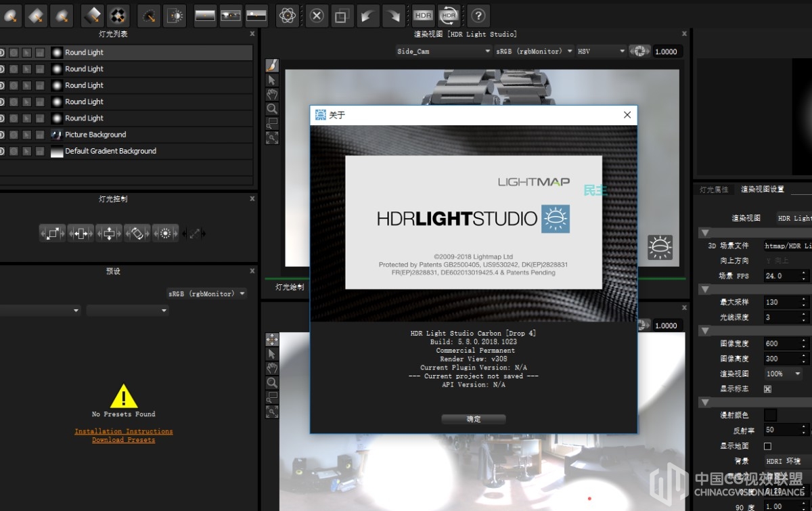This screenshot has height=511, width=812.
Task: Click the checkered picture light toolbar icon
Action: click(118, 15)
